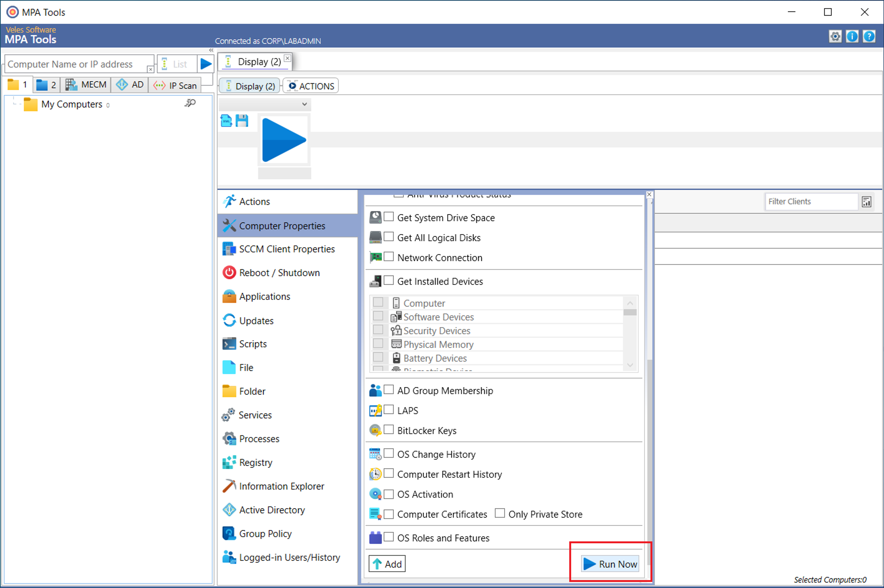Clear the computer name field
884x588 pixels.
150,69
